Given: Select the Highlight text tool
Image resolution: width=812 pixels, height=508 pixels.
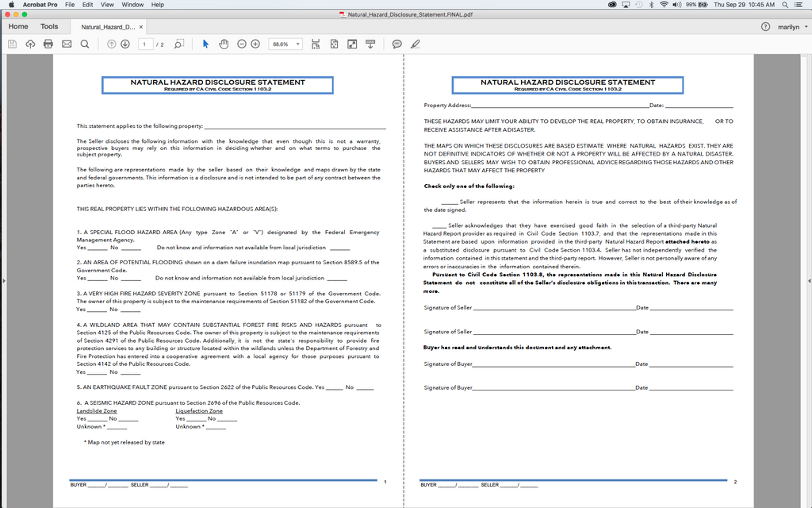Looking at the screenshot, I should (x=415, y=44).
